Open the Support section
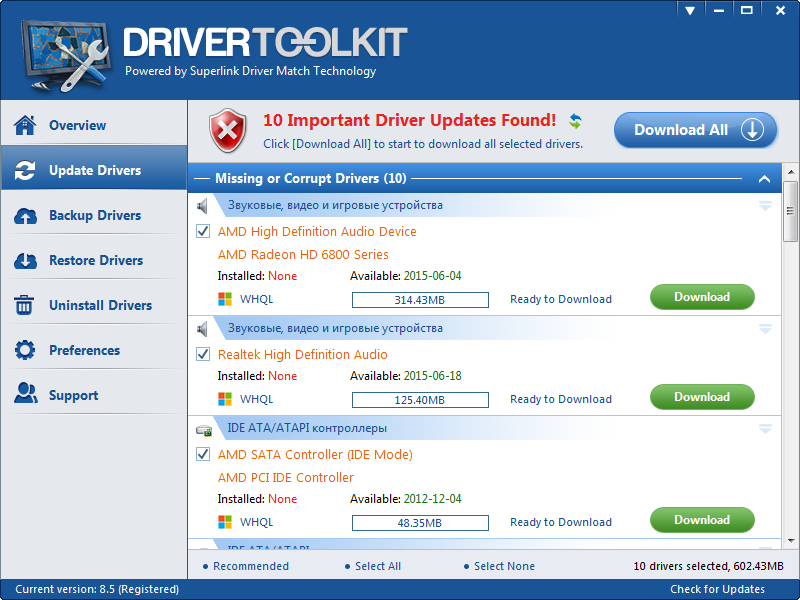 pyautogui.click(x=94, y=392)
